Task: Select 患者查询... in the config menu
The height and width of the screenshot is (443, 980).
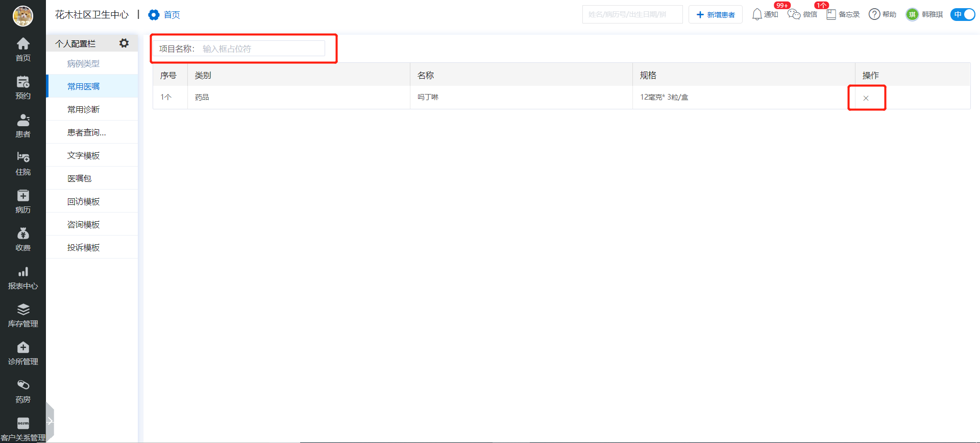Action: point(92,132)
